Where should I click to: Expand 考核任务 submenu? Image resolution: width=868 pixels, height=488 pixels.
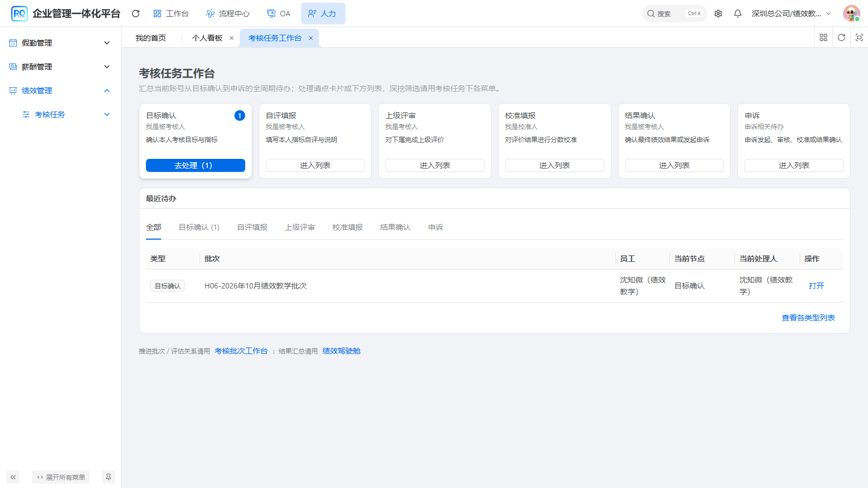tap(60, 114)
